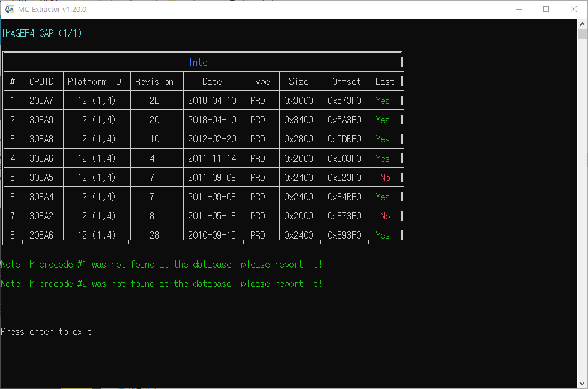Click revision value 10
Image resolution: width=588 pixels, height=389 pixels.
coord(154,139)
